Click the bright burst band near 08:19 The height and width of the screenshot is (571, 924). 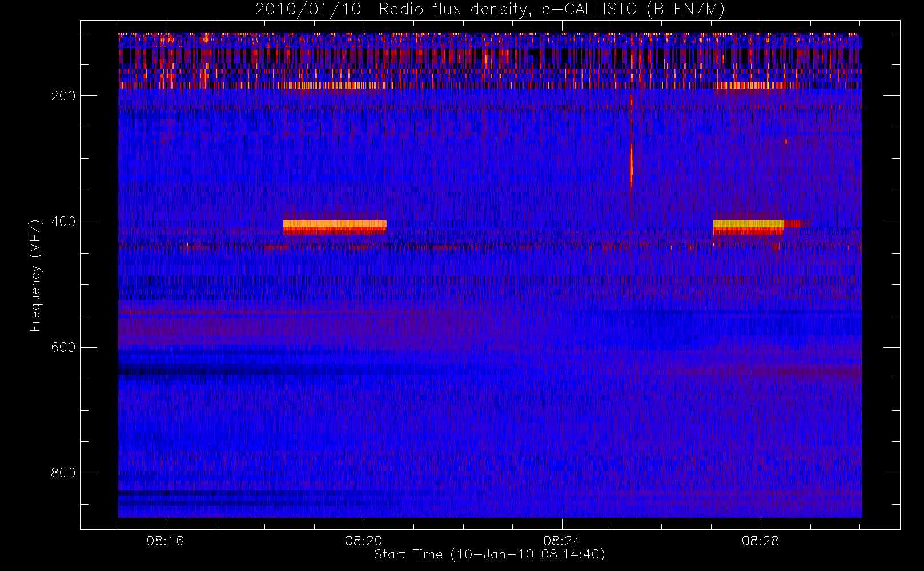[x=335, y=227]
